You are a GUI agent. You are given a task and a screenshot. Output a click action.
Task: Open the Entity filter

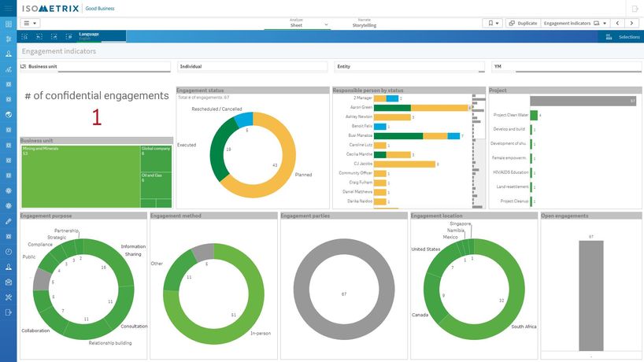coord(410,66)
